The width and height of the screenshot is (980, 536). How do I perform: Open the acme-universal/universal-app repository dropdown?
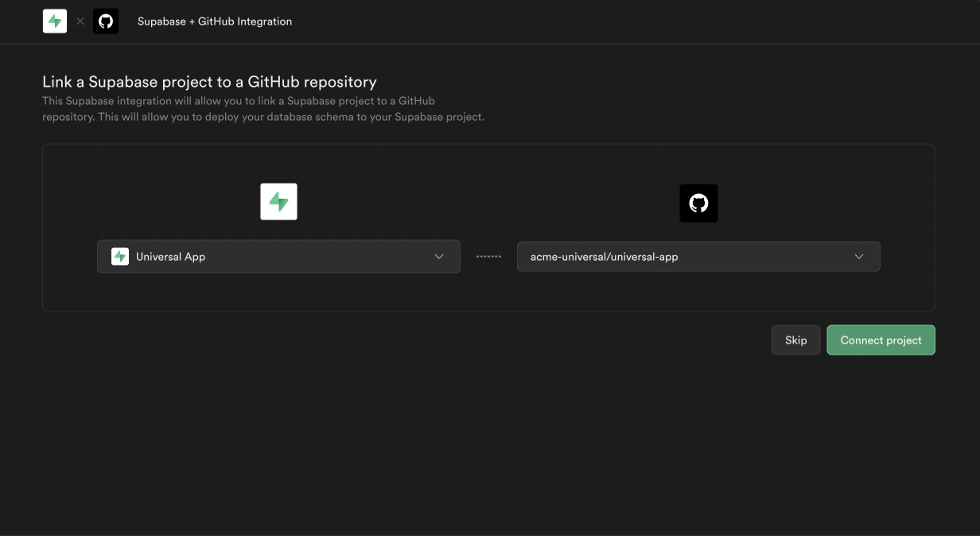[x=698, y=257]
